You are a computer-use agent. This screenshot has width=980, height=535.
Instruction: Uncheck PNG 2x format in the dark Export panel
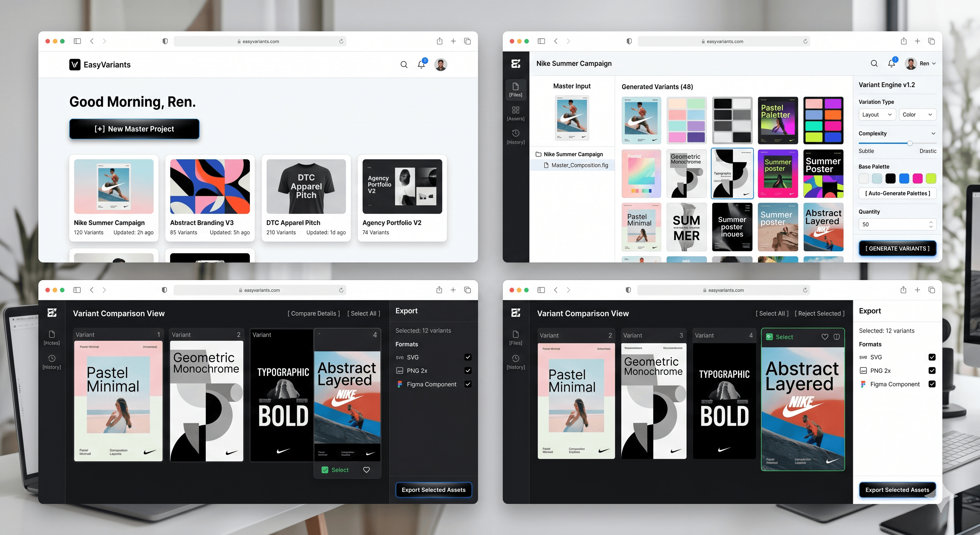pyautogui.click(x=468, y=371)
